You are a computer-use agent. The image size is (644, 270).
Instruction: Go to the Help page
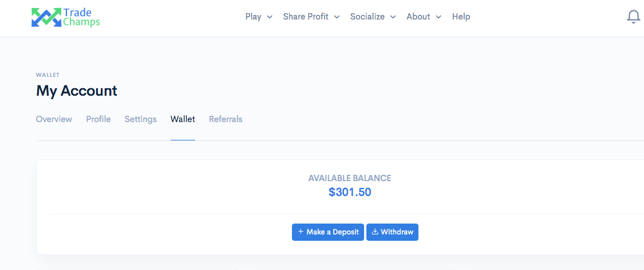pos(461,17)
